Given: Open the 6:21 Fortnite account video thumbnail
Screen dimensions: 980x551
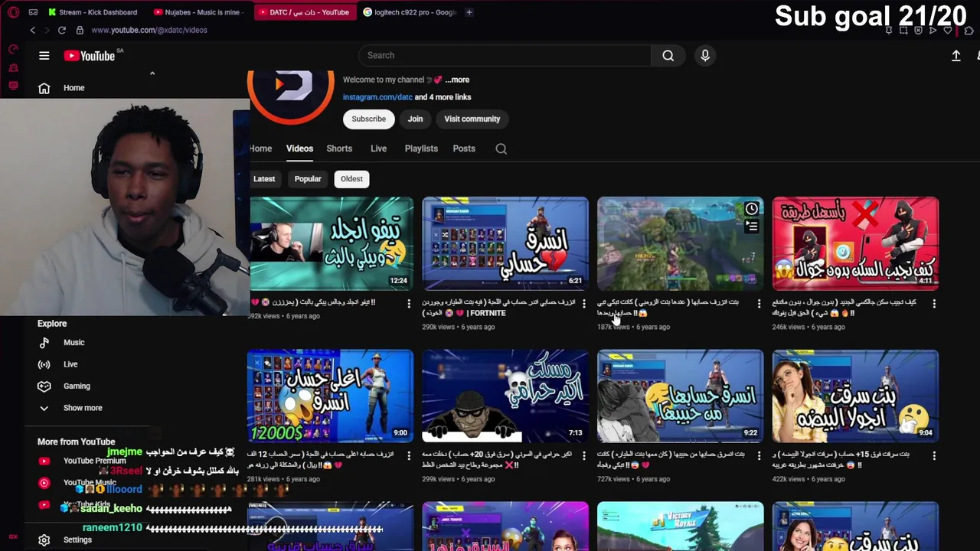Looking at the screenshot, I should click(505, 243).
